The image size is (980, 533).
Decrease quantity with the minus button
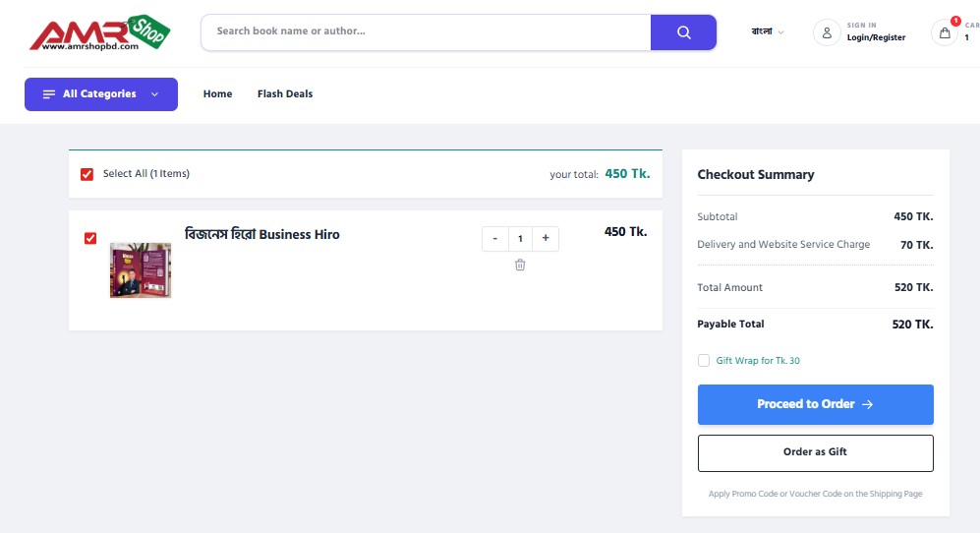(494, 238)
